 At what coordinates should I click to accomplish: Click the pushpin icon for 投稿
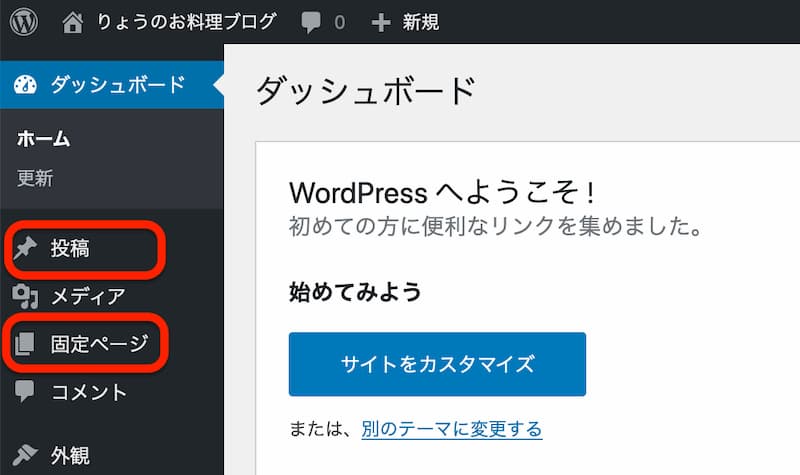point(25,248)
